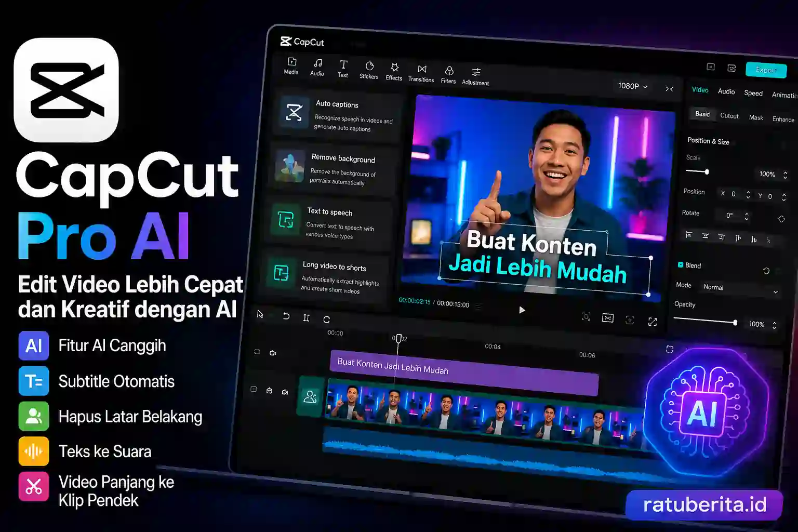Click the person icon at video track start
Screen dimensions: 798x532
click(x=310, y=397)
